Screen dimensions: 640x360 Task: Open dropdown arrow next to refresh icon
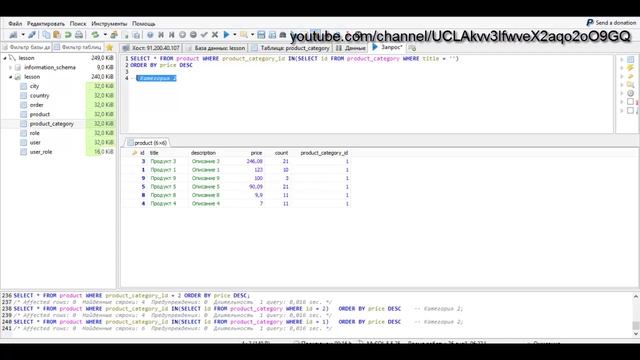click(105, 35)
